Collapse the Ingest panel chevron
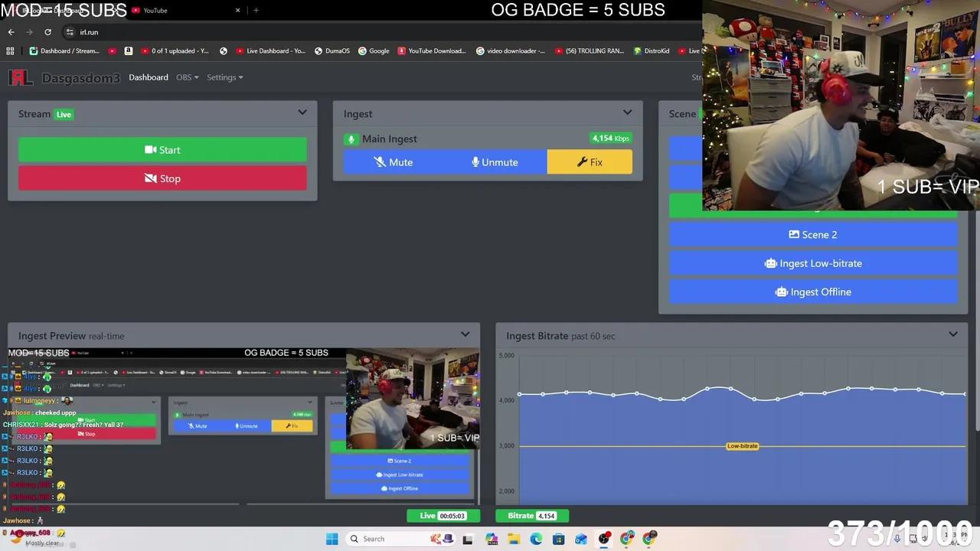Screen dimensions: 980x551 [x=627, y=113]
